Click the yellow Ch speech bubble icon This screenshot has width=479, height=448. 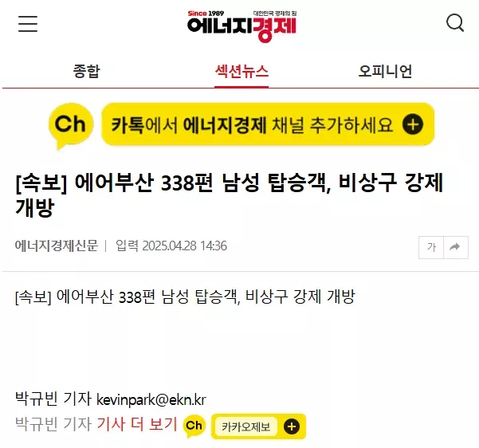(x=71, y=126)
